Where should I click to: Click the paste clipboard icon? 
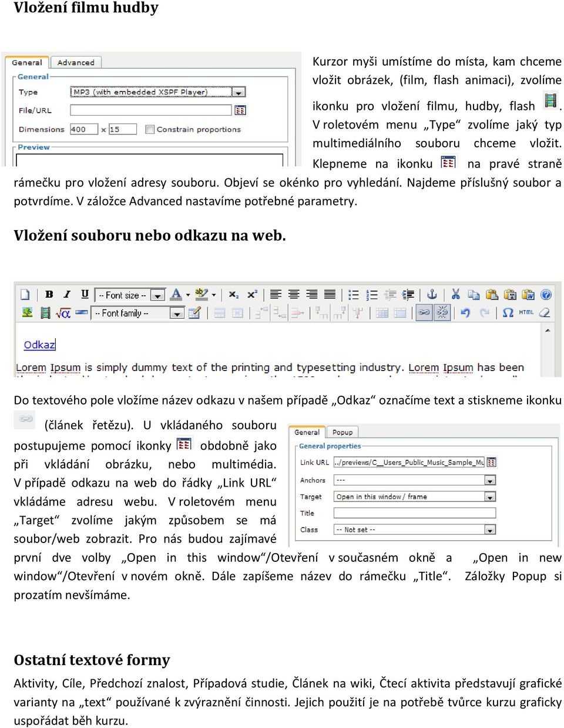pos(492,295)
